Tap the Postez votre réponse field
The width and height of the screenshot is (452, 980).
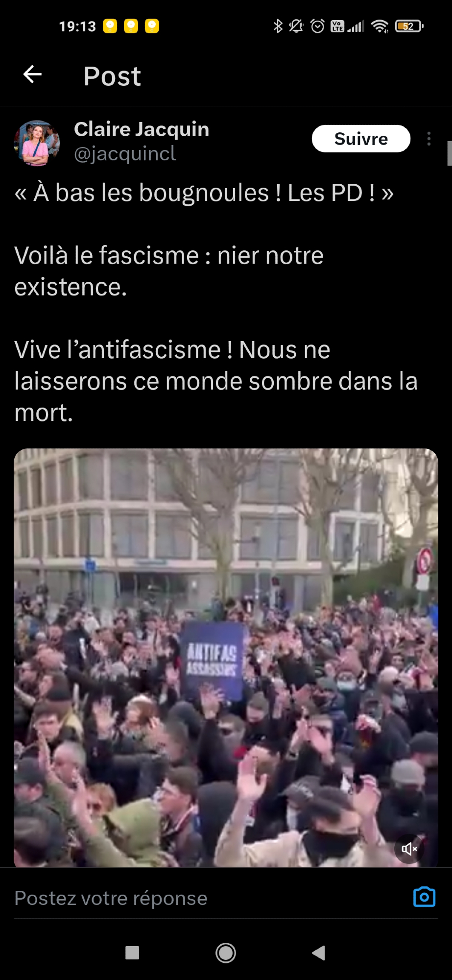211,898
